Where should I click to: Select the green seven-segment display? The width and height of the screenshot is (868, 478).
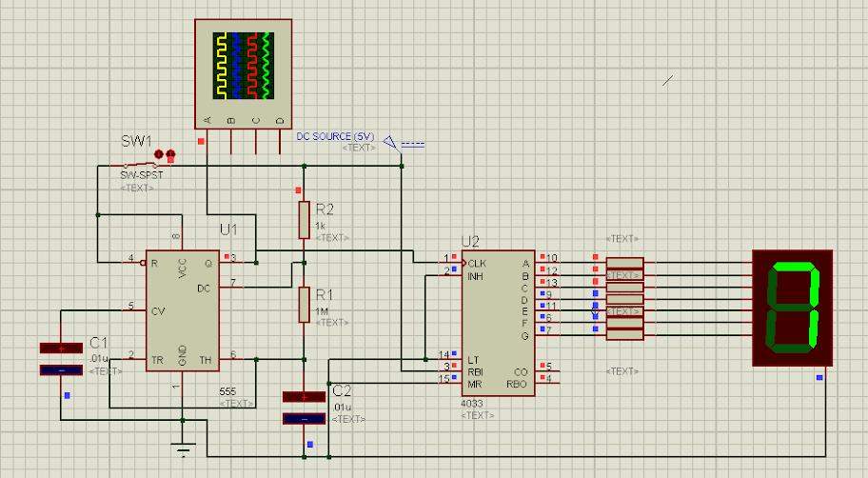pyautogui.click(x=792, y=308)
